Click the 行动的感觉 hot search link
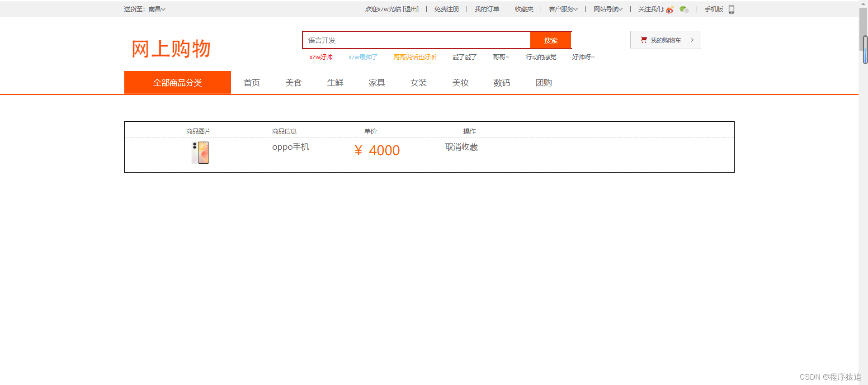The width and height of the screenshot is (868, 385). click(x=541, y=57)
